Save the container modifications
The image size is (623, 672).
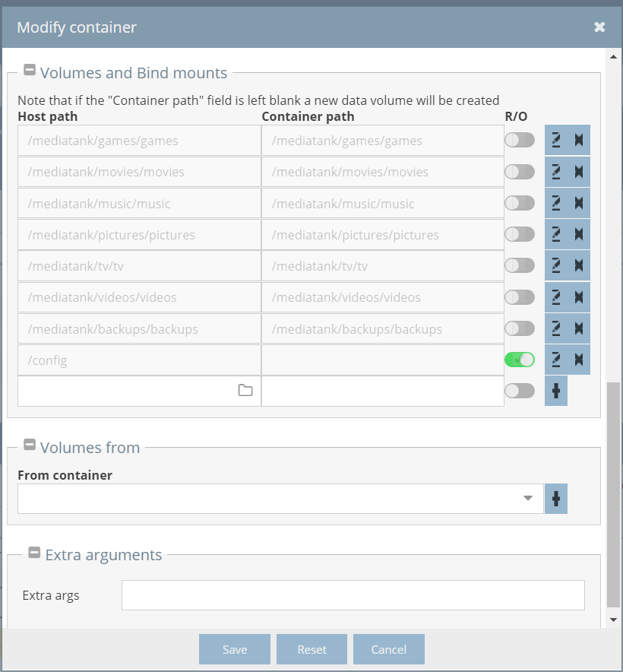(x=235, y=649)
